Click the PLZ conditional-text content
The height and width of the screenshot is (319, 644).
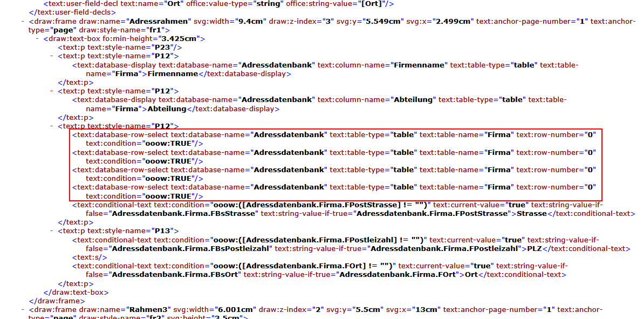pyautogui.click(x=534, y=248)
